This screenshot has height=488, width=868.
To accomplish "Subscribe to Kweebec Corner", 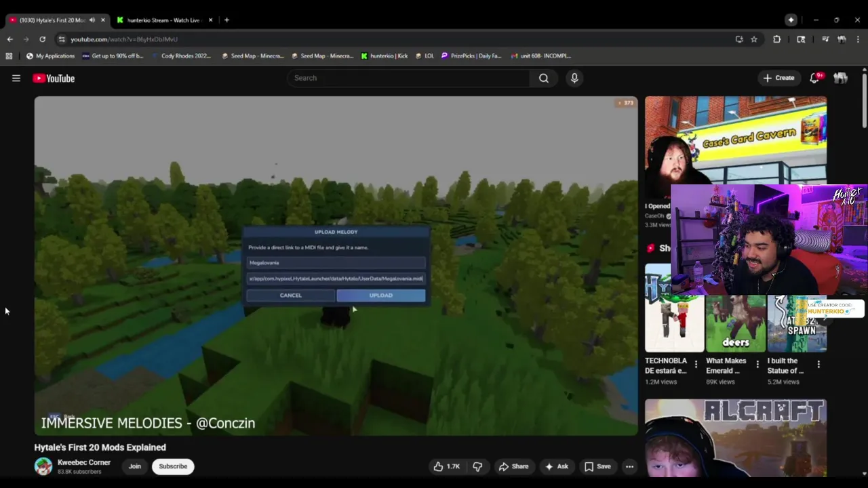I will pyautogui.click(x=173, y=466).
